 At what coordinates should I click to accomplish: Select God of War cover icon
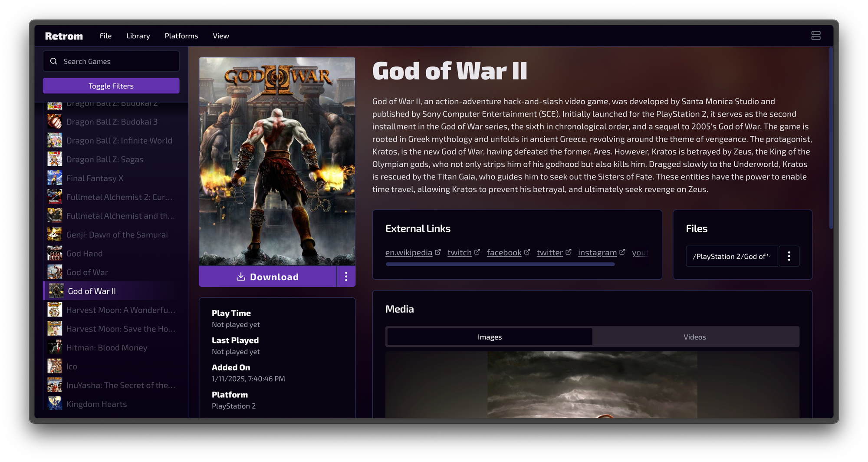point(55,272)
